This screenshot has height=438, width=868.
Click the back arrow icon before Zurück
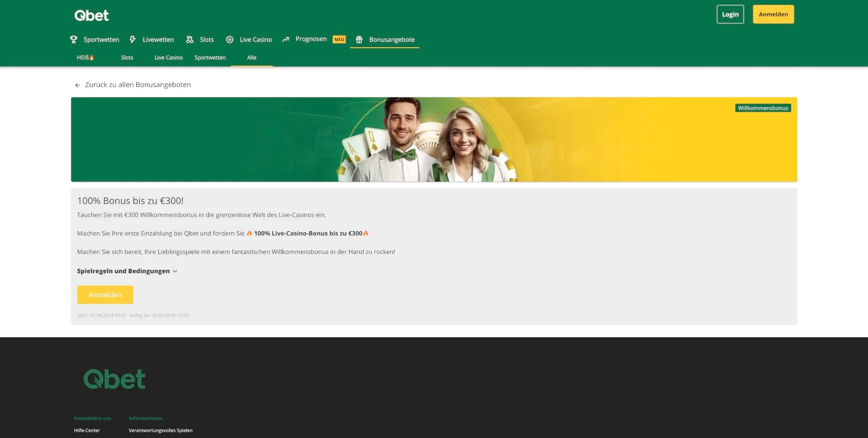[x=78, y=85]
